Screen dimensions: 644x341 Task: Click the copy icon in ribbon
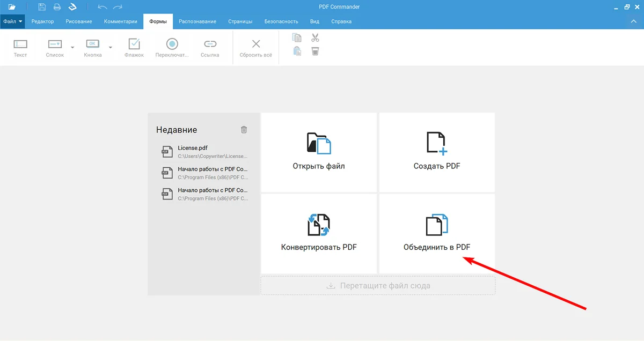pos(297,38)
